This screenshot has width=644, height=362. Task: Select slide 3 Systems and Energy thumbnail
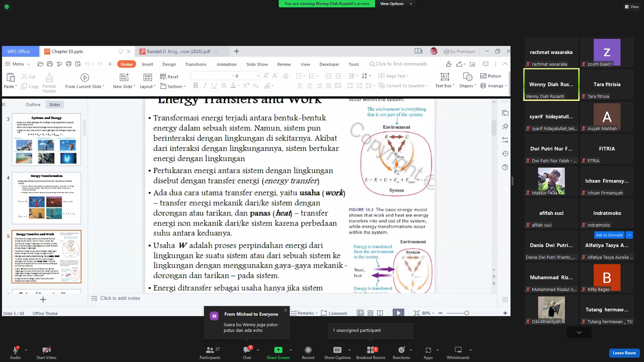pos(47,139)
